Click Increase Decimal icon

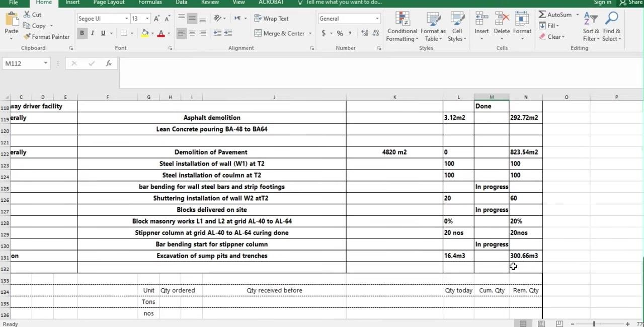(x=364, y=33)
